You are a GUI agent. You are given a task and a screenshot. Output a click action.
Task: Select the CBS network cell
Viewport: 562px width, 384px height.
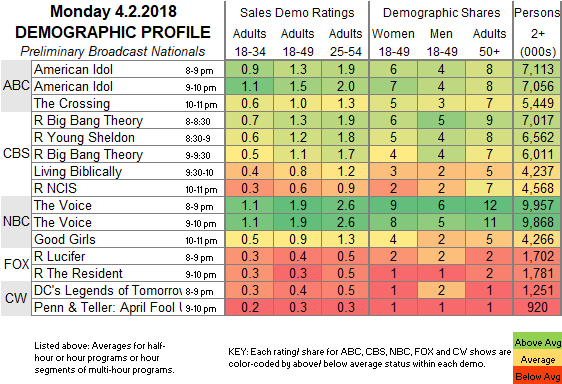tap(16, 154)
